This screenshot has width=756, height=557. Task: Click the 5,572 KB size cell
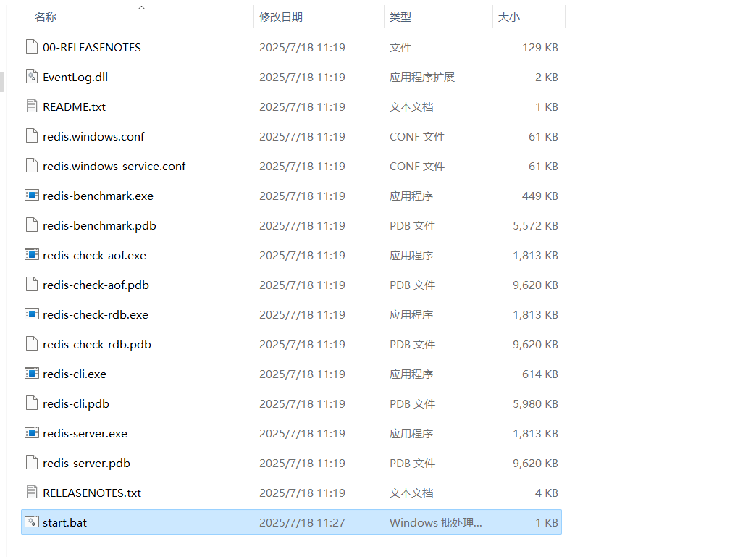[x=535, y=226]
